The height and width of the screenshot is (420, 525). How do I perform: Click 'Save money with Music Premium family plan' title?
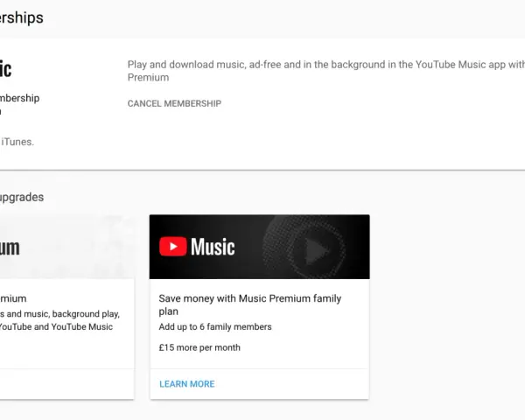pyautogui.click(x=249, y=304)
